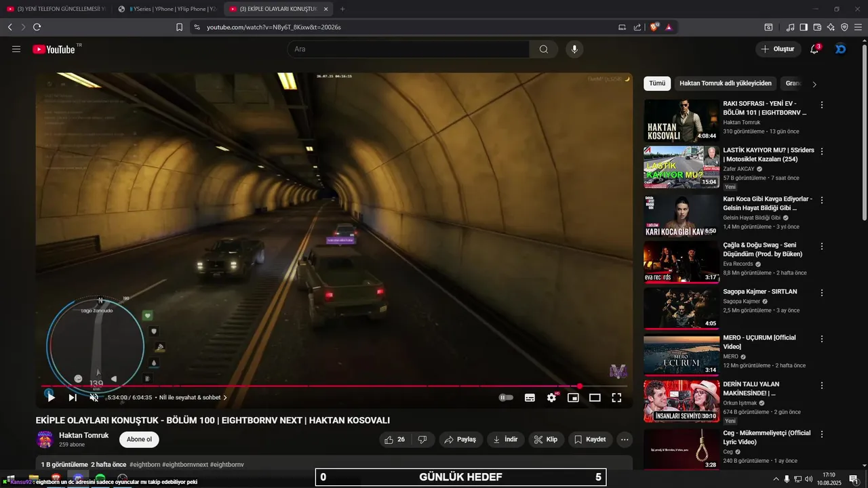Open Leo AI sparkle icon

pos(831,27)
